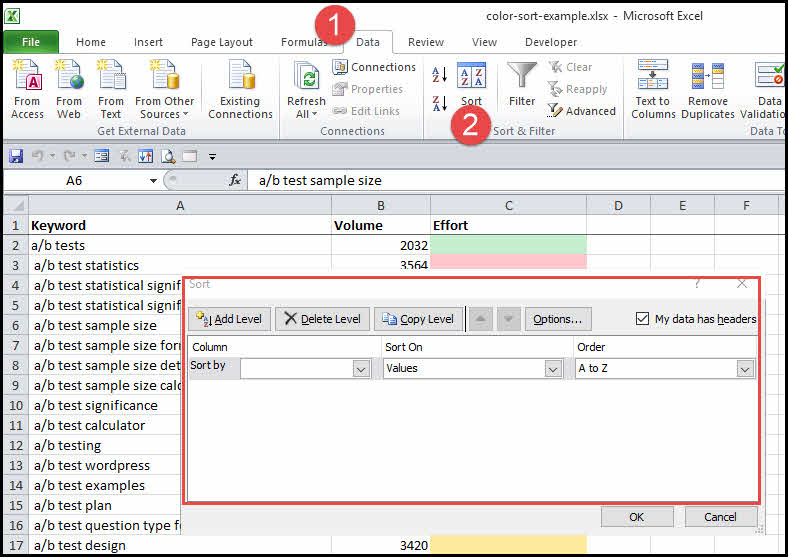Click the Filter funnel icon
Viewport: 788px width, 557px height.
522,78
